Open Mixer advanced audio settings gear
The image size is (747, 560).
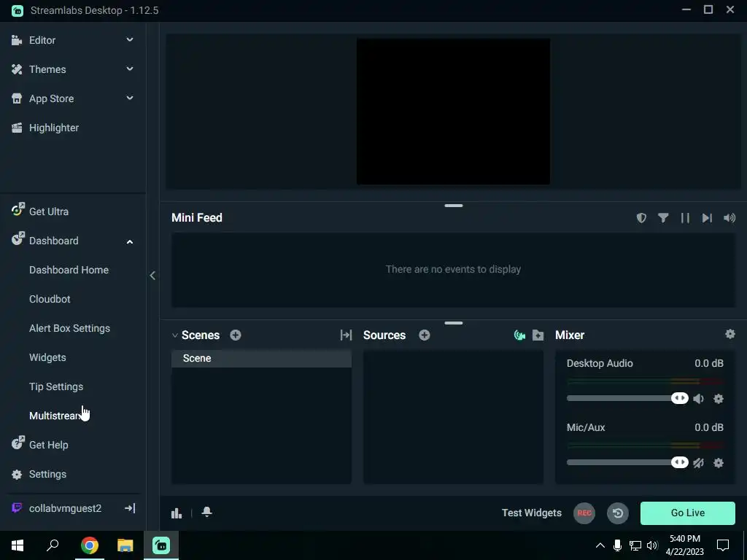click(729, 334)
